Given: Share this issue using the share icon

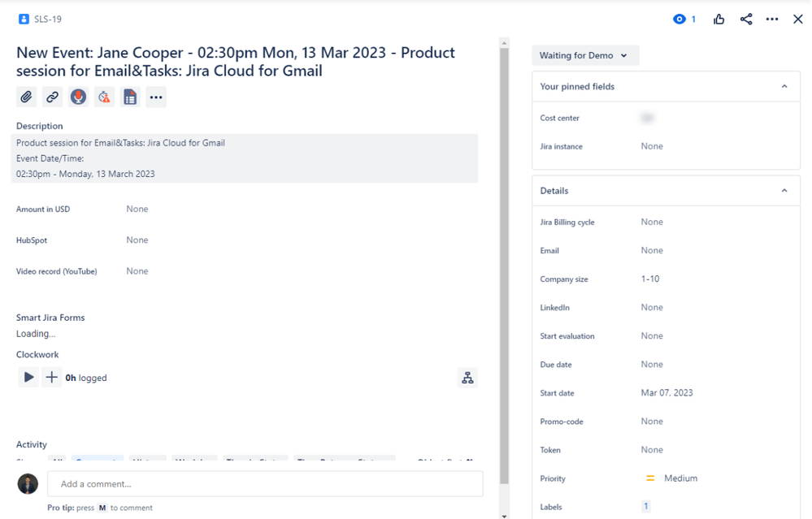Looking at the screenshot, I should tap(745, 18).
